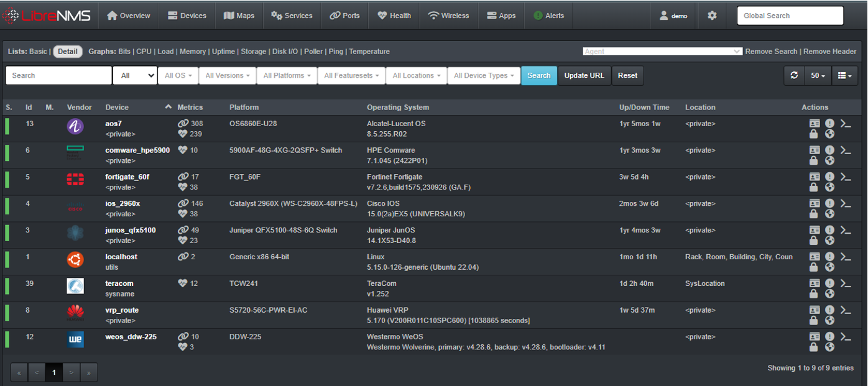Open the Ports menu

point(344,16)
